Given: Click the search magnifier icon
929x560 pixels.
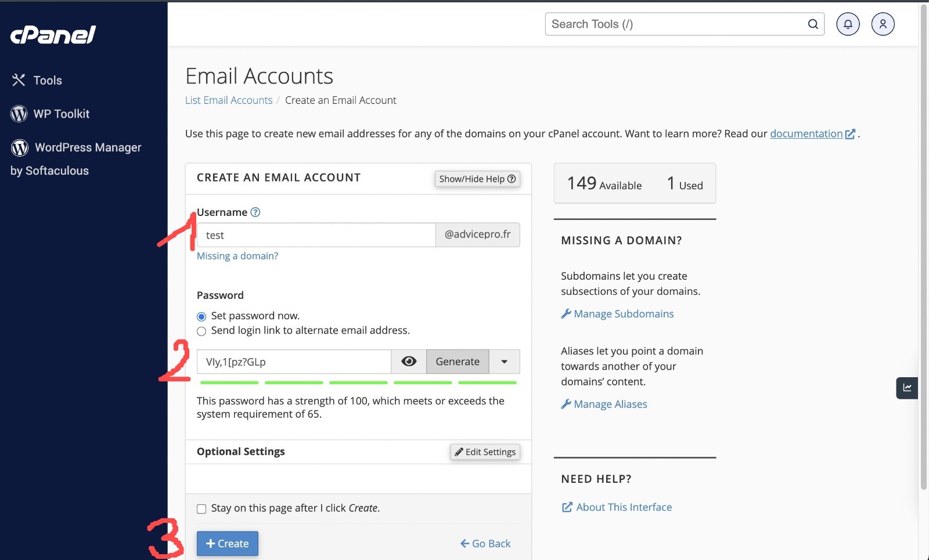Looking at the screenshot, I should click(x=813, y=24).
